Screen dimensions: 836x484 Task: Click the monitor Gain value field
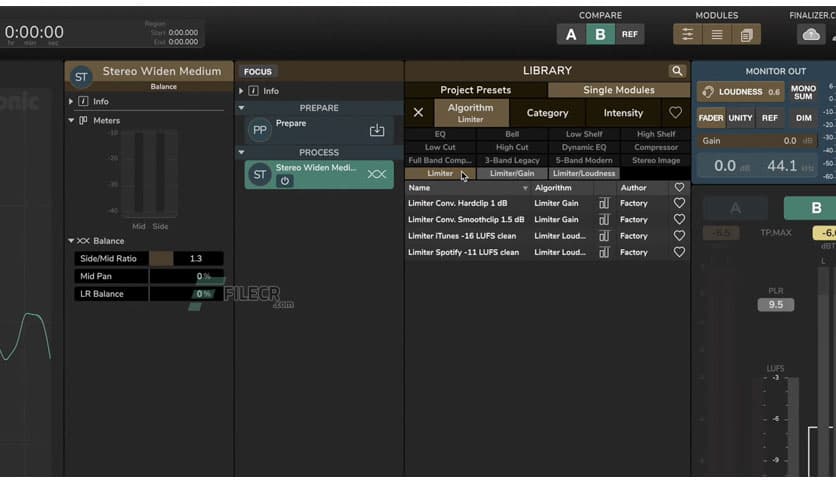point(757,141)
